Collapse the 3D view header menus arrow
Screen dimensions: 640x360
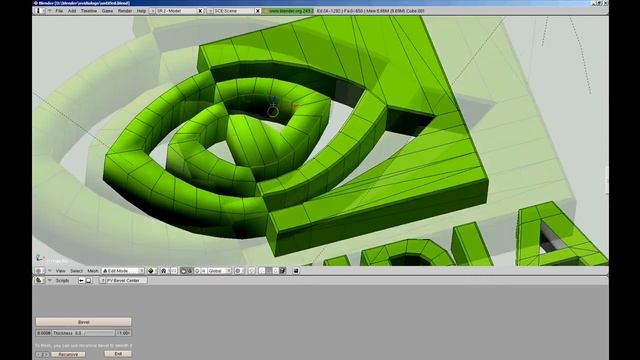point(49,271)
